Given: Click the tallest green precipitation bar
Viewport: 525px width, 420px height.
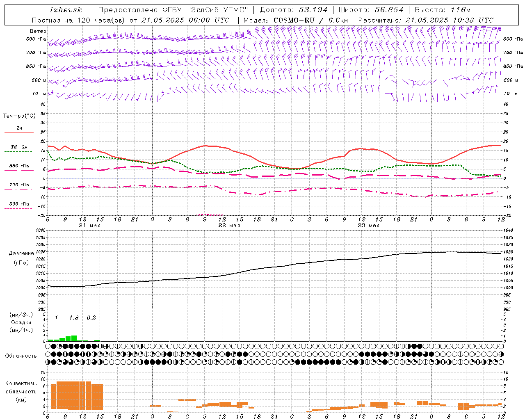Looking at the screenshot, I should 74,338.
